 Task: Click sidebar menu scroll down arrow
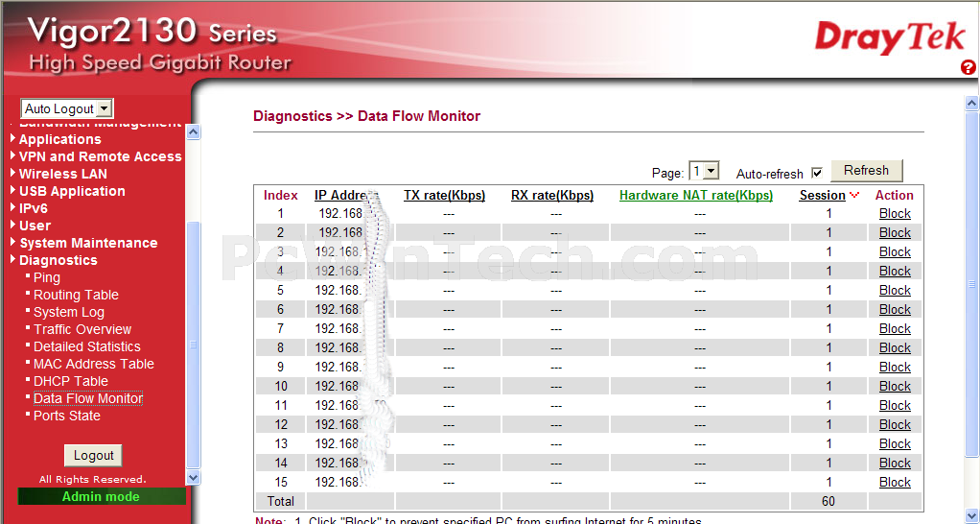[x=194, y=478]
